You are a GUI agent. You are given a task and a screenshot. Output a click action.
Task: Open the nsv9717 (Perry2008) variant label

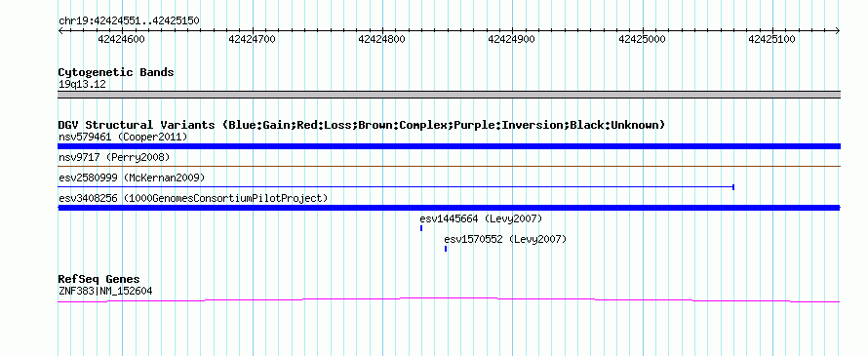pyautogui.click(x=114, y=158)
